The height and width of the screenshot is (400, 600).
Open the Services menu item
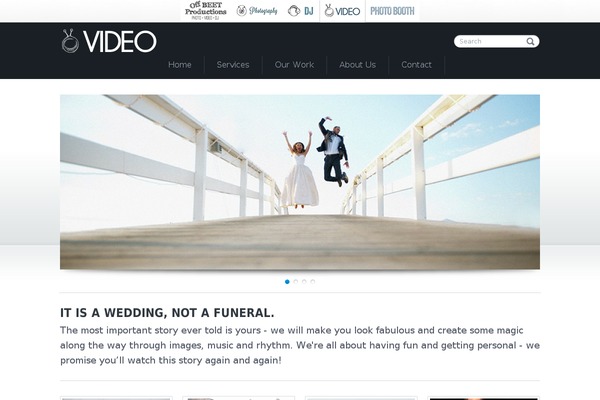click(233, 65)
